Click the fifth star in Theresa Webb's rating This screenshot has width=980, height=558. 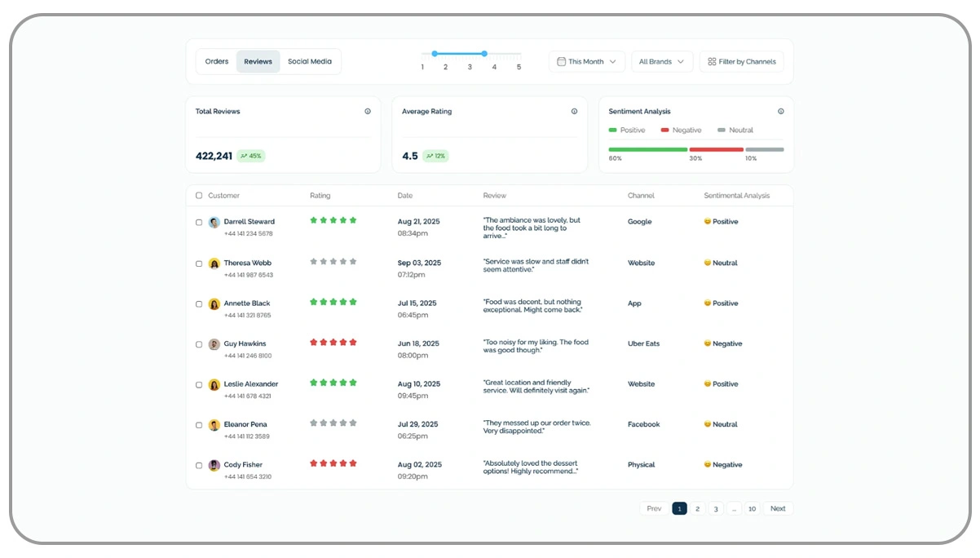[x=354, y=261]
